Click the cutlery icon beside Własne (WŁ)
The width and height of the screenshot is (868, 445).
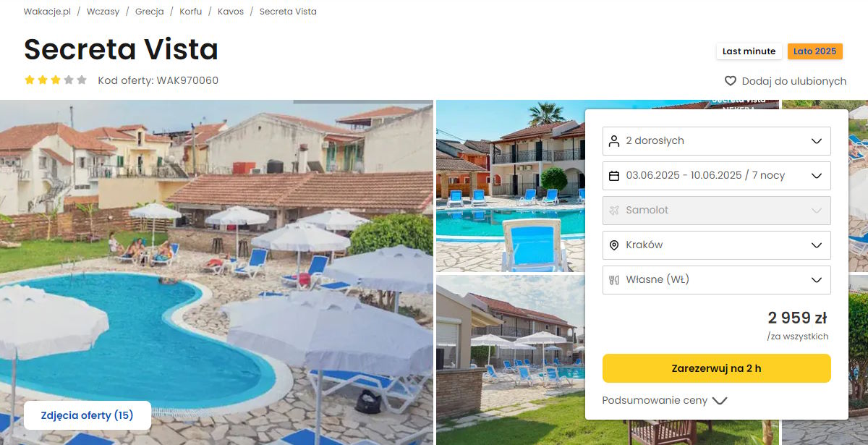click(614, 279)
